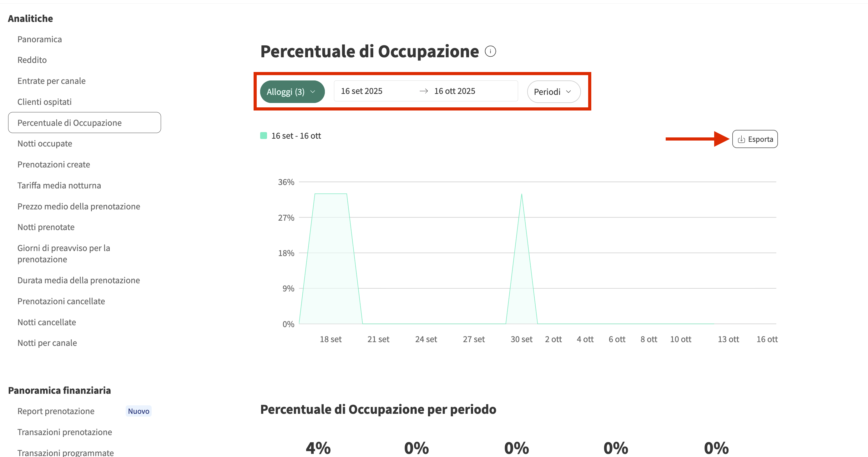The image size is (868, 457).
Task: Click the chevron inside the Periodi button
Action: point(568,92)
